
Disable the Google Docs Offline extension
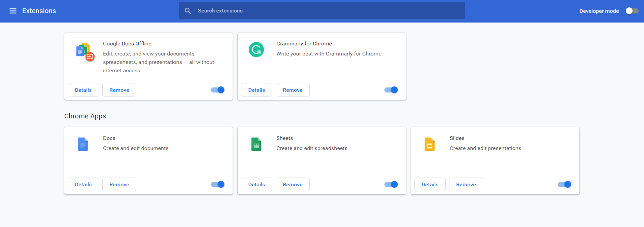pyautogui.click(x=218, y=90)
